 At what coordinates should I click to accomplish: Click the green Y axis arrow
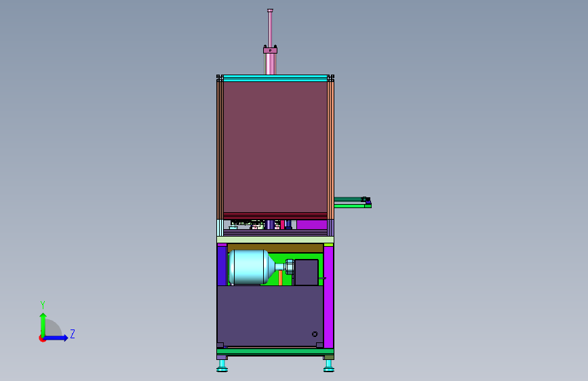[x=43, y=325]
